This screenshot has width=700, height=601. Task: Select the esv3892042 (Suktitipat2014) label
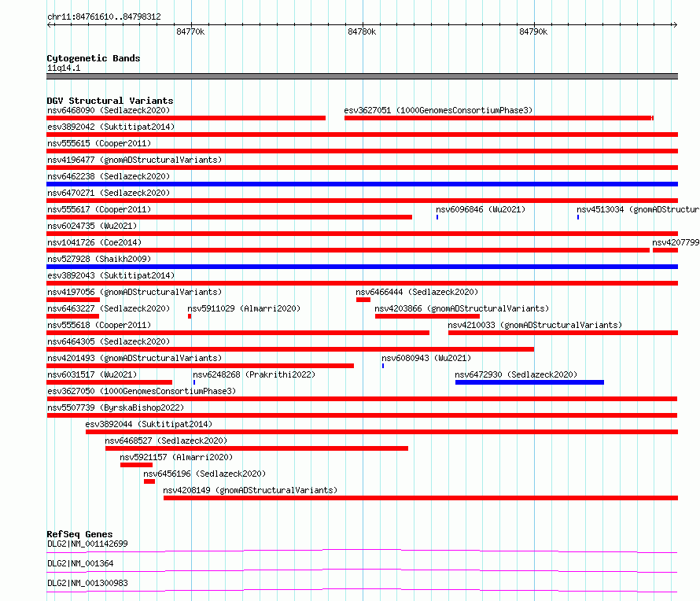click(x=111, y=127)
